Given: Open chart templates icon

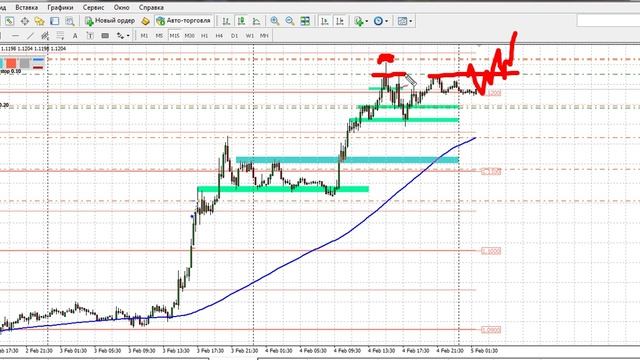Looking at the screenshot, I should click(x=402, y=21).
